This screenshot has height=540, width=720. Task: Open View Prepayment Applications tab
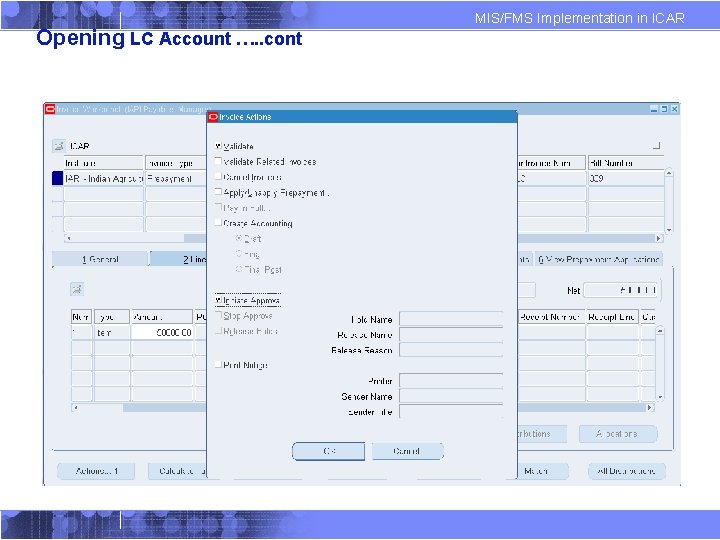(x=598, y=259)
